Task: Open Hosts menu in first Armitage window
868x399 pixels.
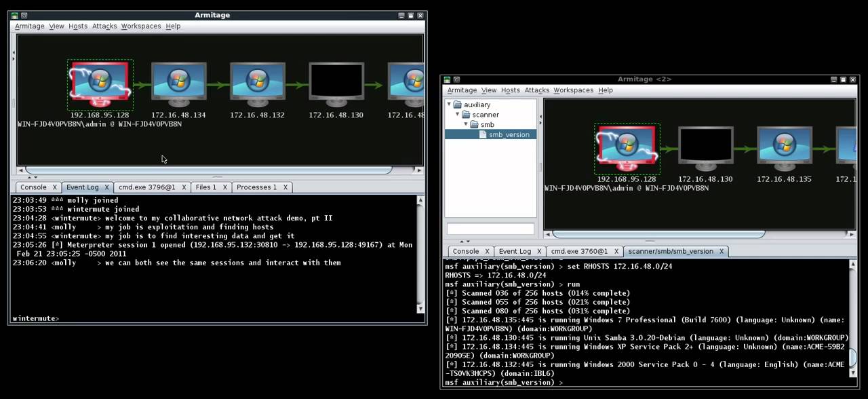Action: click(x=78, y=26)
